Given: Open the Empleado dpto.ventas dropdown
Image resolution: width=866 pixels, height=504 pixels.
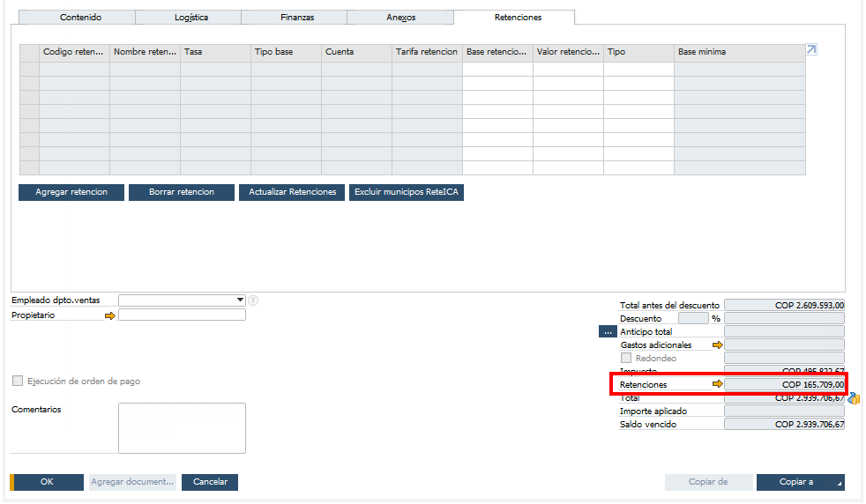Looking at the screenshot, I should coord(241,300).
